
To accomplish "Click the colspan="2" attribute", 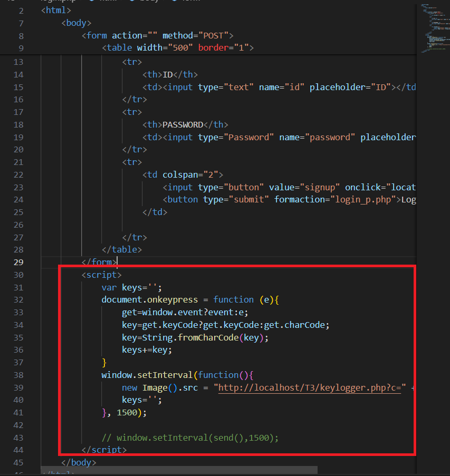I will (x=190, y=175).
